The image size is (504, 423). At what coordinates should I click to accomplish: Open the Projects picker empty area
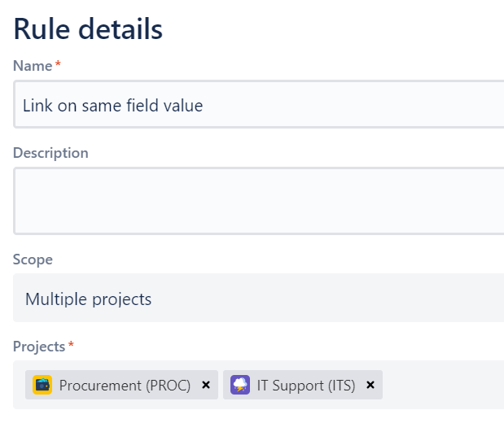(444, 385)
